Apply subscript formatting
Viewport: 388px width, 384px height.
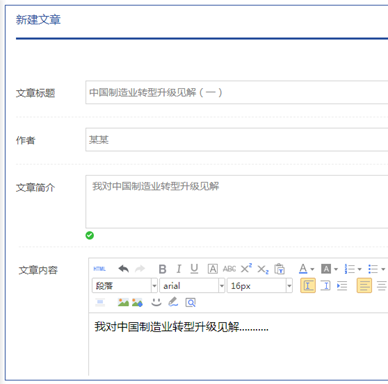click(263, 269)
